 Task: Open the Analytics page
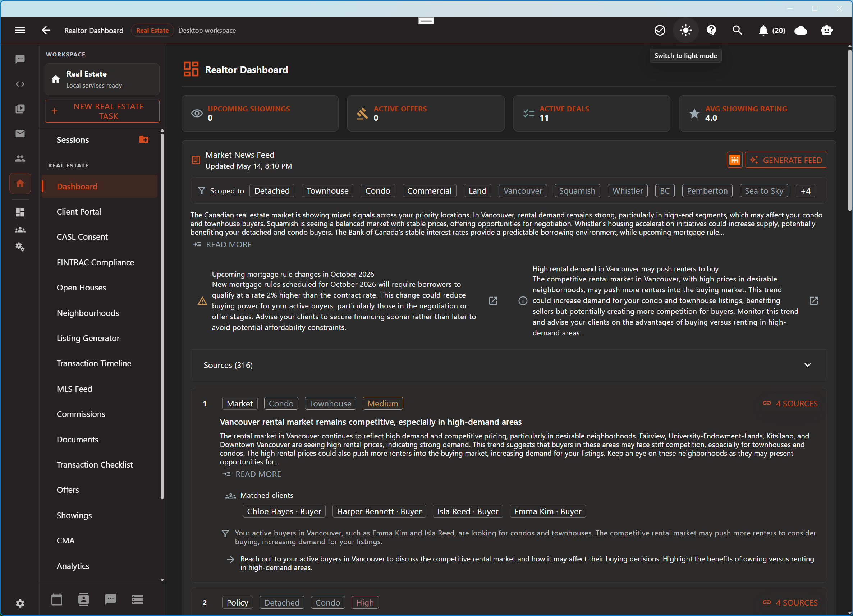(x=100, y=566)
